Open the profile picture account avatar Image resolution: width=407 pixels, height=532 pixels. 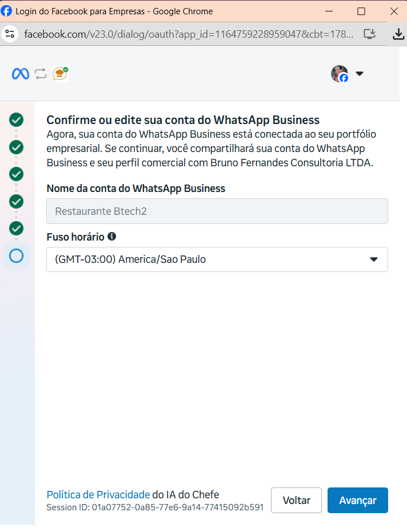click(340, 74)
